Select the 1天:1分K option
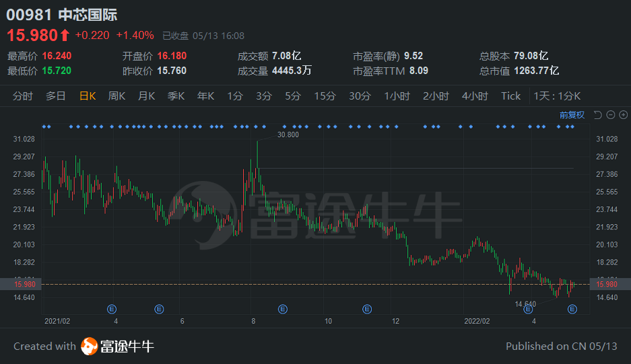The image size is (631, 364). [557, 96]
